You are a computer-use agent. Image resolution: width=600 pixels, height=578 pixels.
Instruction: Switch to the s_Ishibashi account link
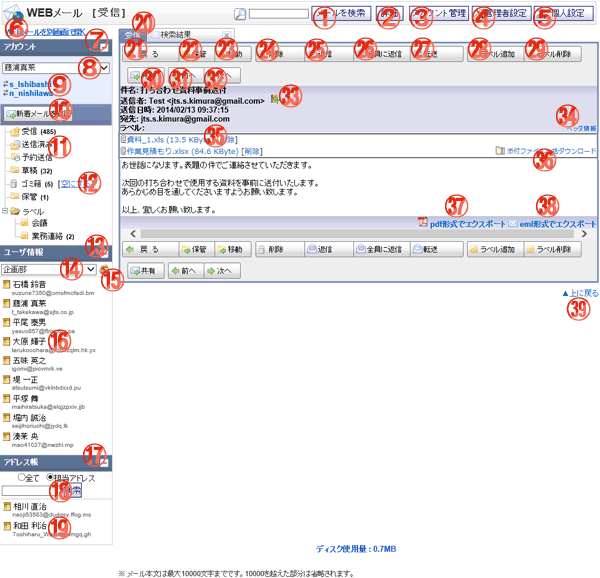(x=30, y=84)
